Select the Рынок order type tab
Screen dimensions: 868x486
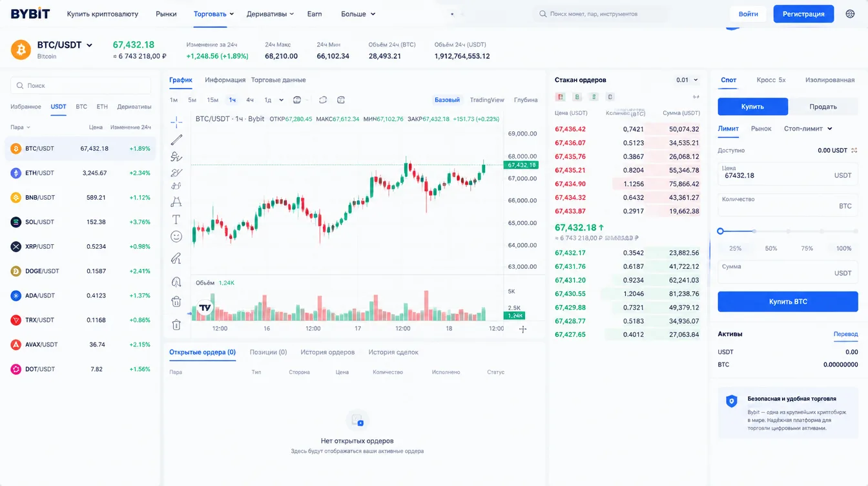pyautogui.click(x=761, y=129)
